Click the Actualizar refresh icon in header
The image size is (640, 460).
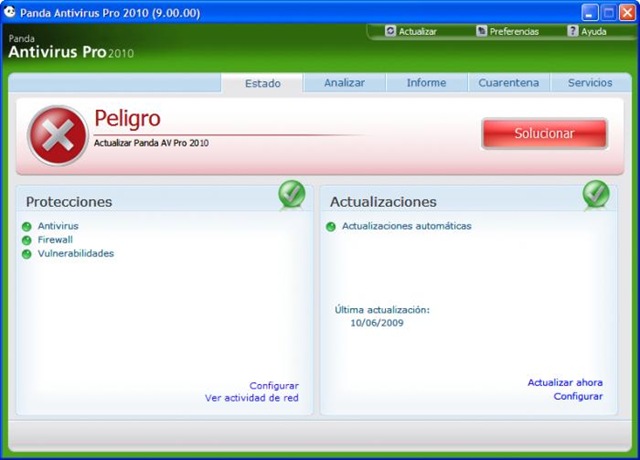pos(390,31)
